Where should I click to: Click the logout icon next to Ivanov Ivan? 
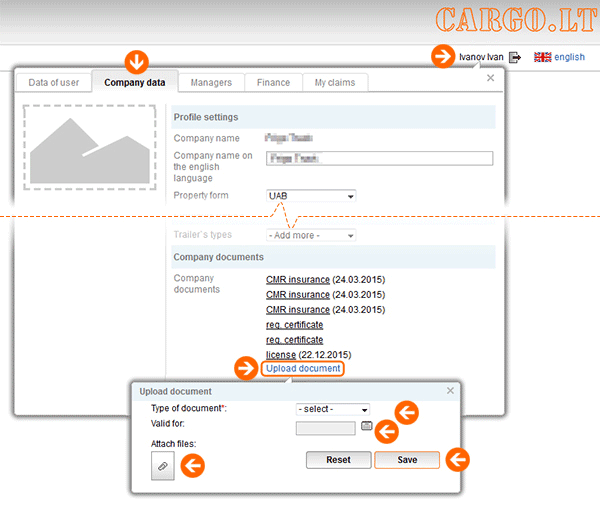pyautogui.click(x=515, y=58)
